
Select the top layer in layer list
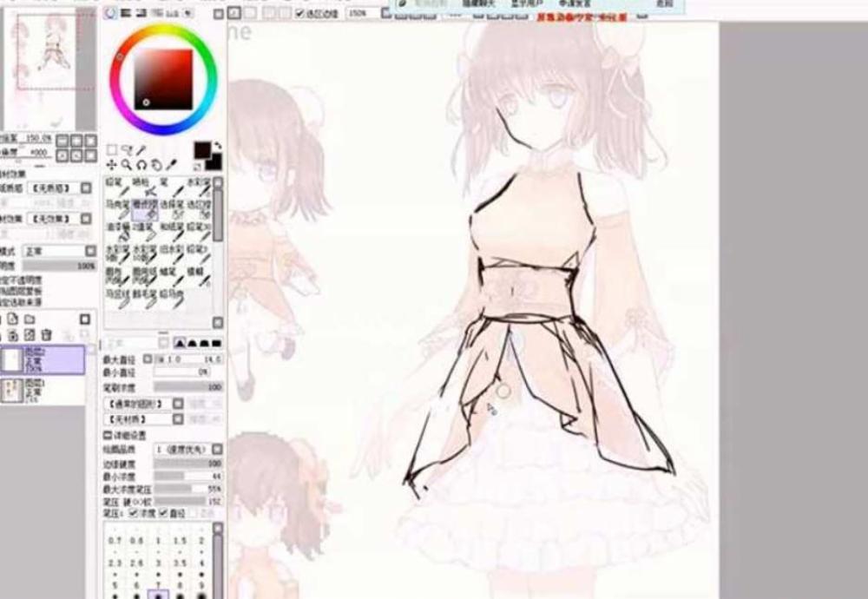click(x=43, y=359)
